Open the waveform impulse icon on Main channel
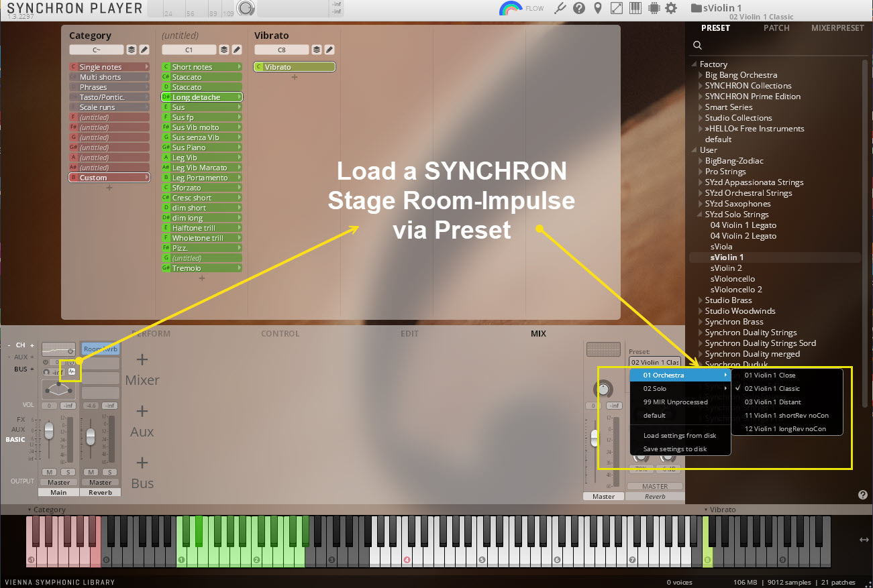The width and height of the screenshot is (873, 588). pos(72,371)
